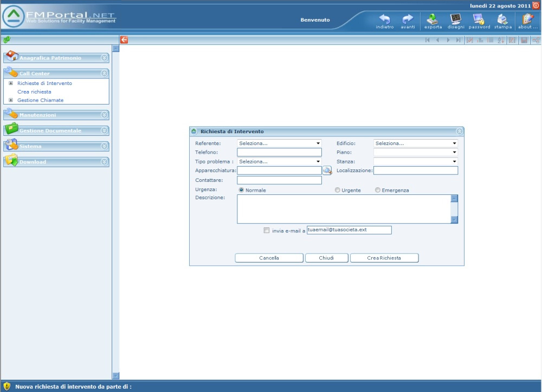Image resolution: width=542 pixels, height=392 pixels.
Task: Collapse the Call Center section chevron
Action: tap(104, 73)
